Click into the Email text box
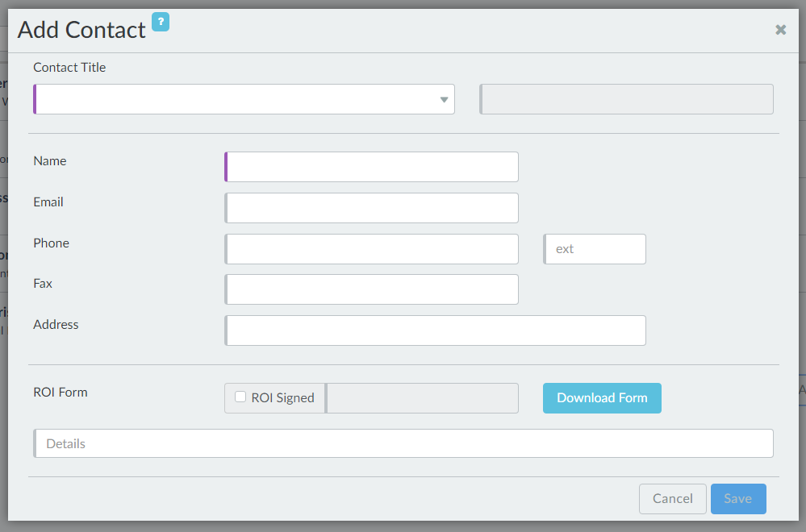Image resolution: width=806 pixels, height=532 pixels. (372, 208)
